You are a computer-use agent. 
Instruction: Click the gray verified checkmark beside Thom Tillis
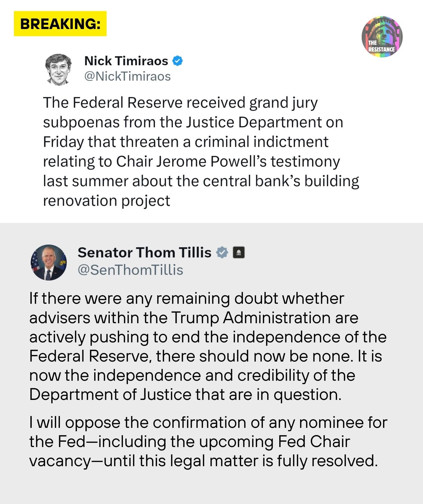click(x=222, y=252)
